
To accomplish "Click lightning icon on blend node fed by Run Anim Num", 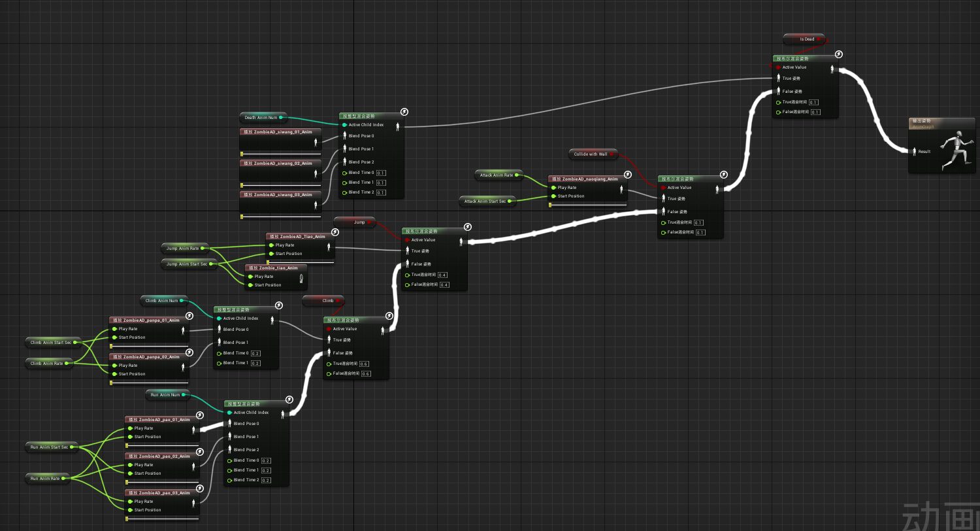I will pos(289,399).
